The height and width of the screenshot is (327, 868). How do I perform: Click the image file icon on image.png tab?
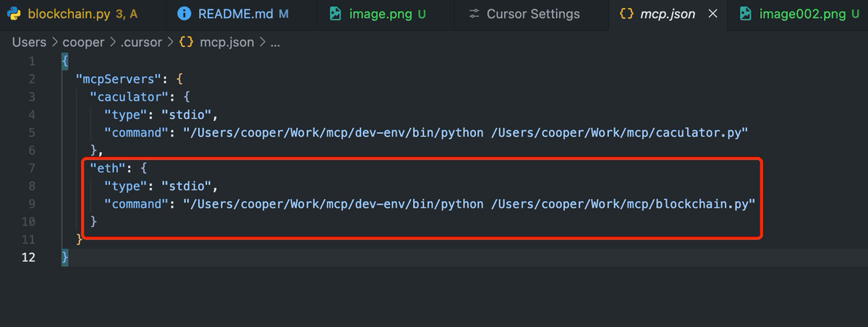[336, 14]
